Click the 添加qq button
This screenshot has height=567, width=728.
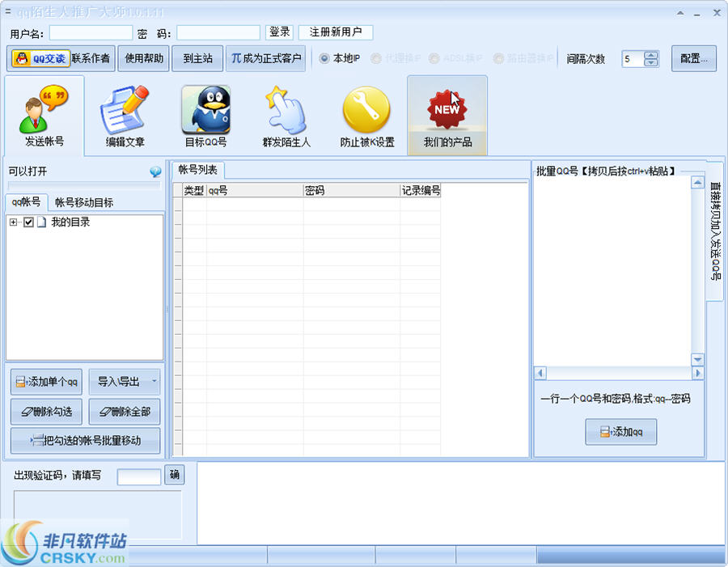point(620,432)
